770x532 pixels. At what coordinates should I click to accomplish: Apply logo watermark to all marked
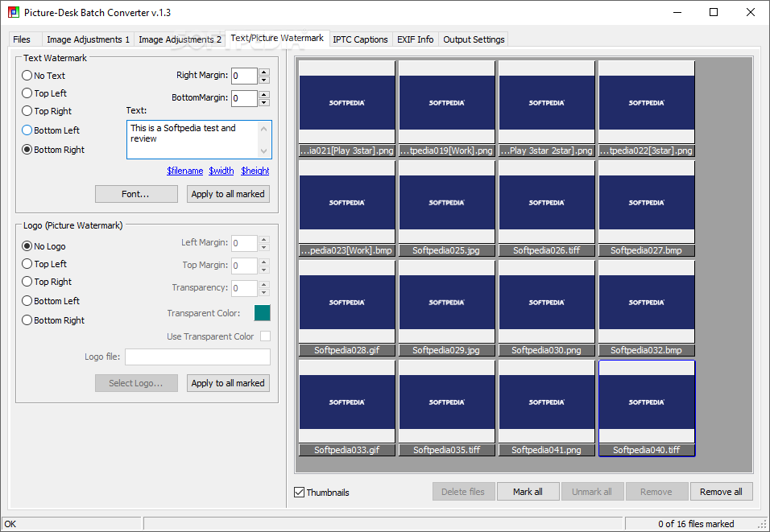pyautogui.click(x=228, y=383)
